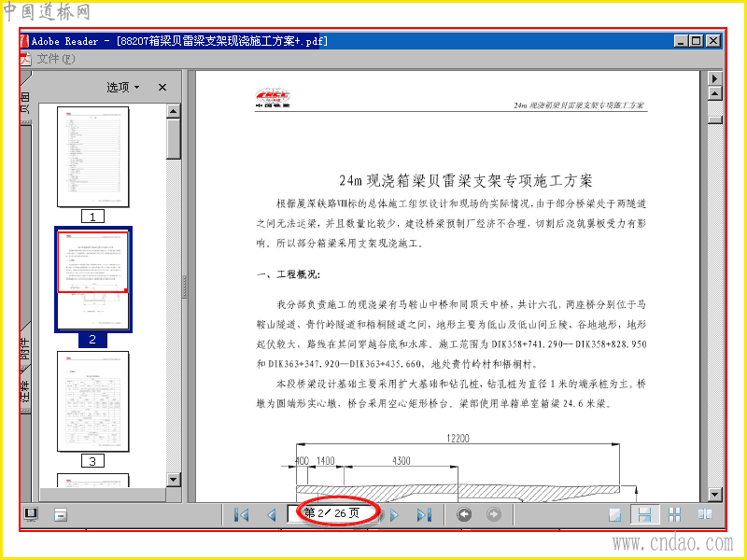Image resolution: width=747 pixels, height=560 pixels.
Task: Open the 选项 options dropdown
Action: 123,87
